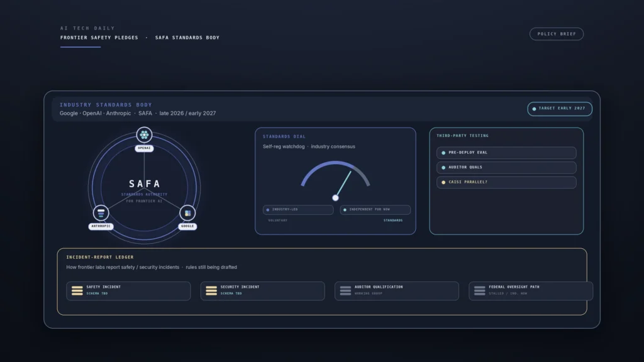Click the Standards Dial panel title
This screenshot has width=644, height=362.
284,136
